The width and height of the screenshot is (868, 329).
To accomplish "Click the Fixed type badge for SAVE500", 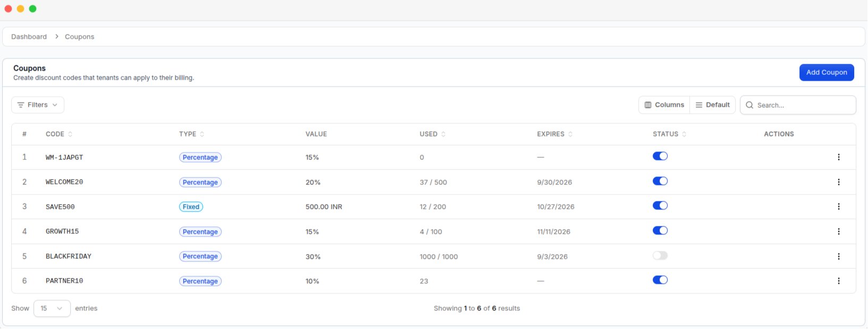I will pos(191,207).
